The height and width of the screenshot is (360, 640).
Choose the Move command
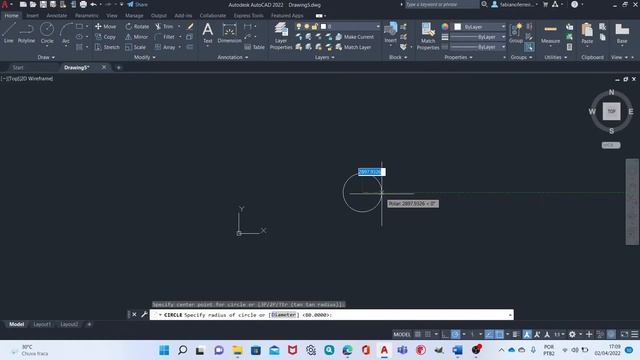pos(106,26)
